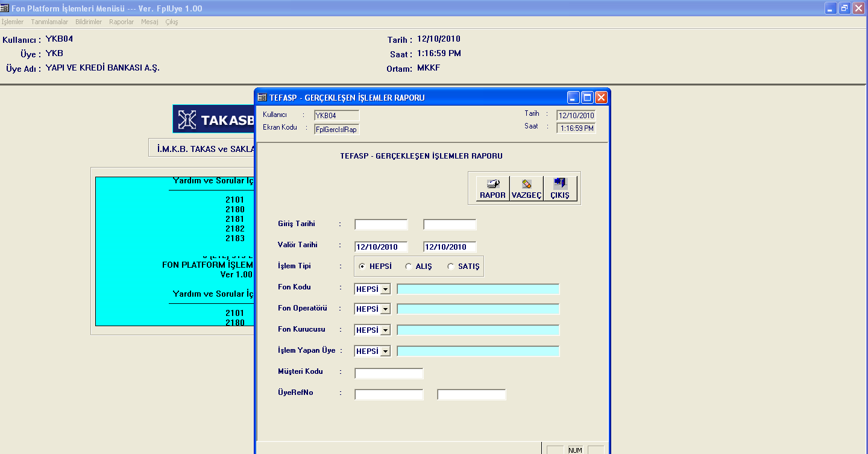Open the Mesaj menu
Screen dimensions: 868x454
[149, 22]
